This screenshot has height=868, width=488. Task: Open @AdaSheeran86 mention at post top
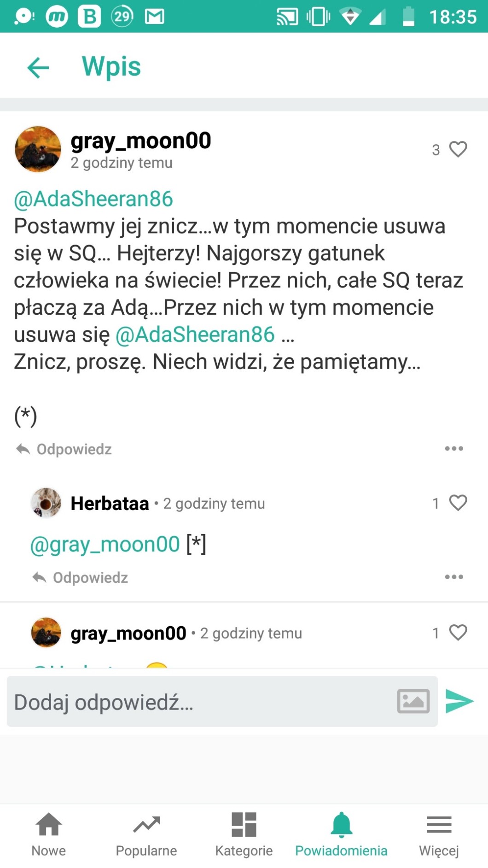click(x=93, y=199)
